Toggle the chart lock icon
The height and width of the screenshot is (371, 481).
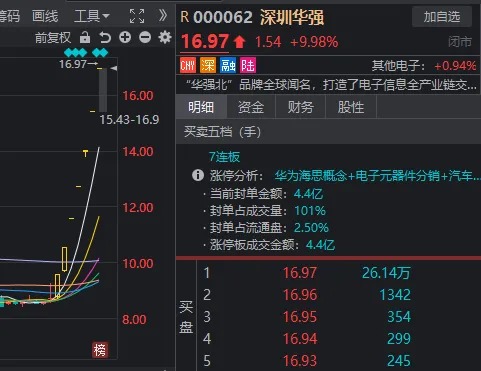85,37
